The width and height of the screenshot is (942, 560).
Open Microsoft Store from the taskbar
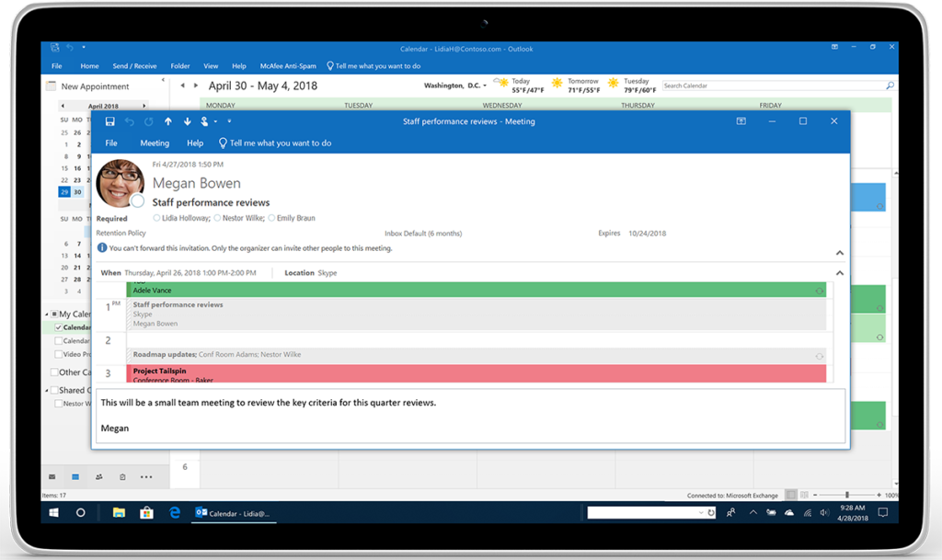146,512
